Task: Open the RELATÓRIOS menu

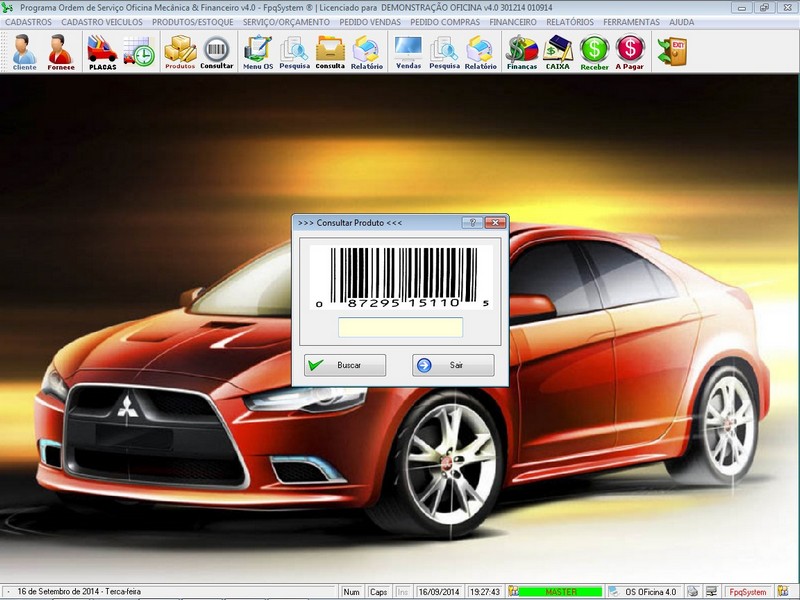Action: [570, 22]
